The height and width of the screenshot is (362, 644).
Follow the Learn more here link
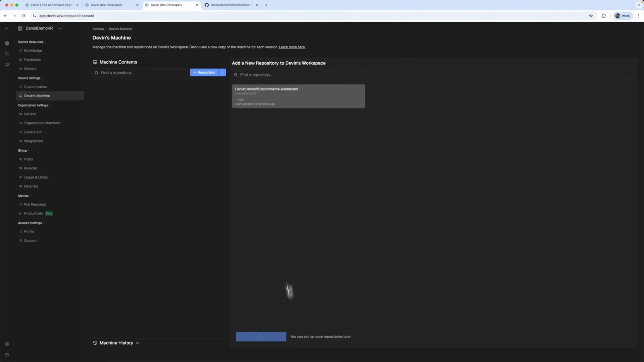point(292,47)
